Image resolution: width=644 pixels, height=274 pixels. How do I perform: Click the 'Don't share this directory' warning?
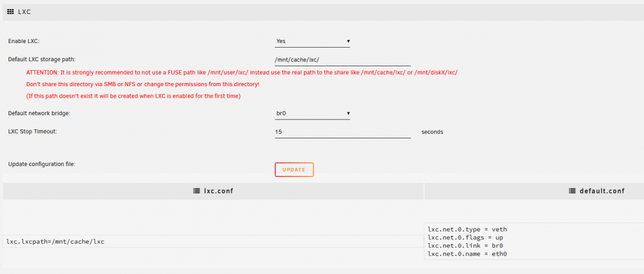142,84
